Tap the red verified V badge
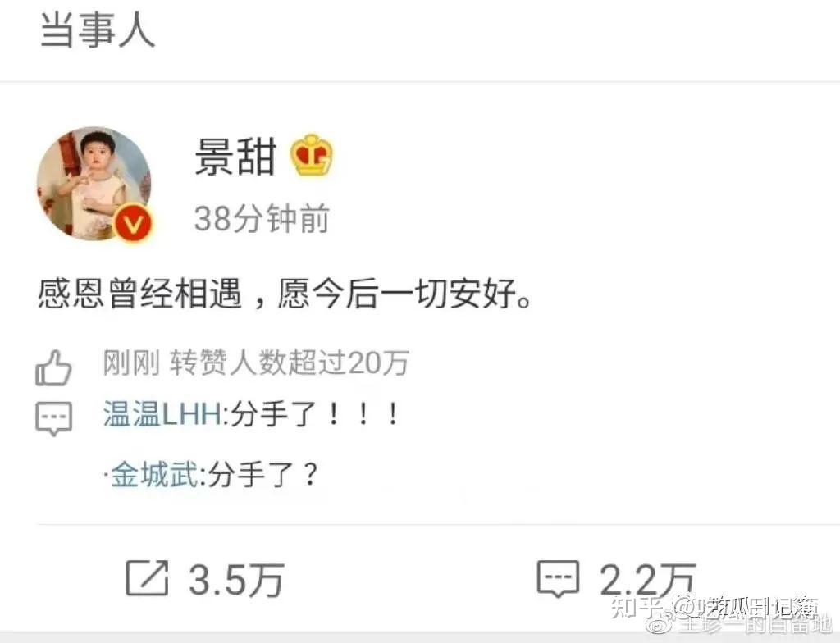Screen dimensions: 840x643 133,223
